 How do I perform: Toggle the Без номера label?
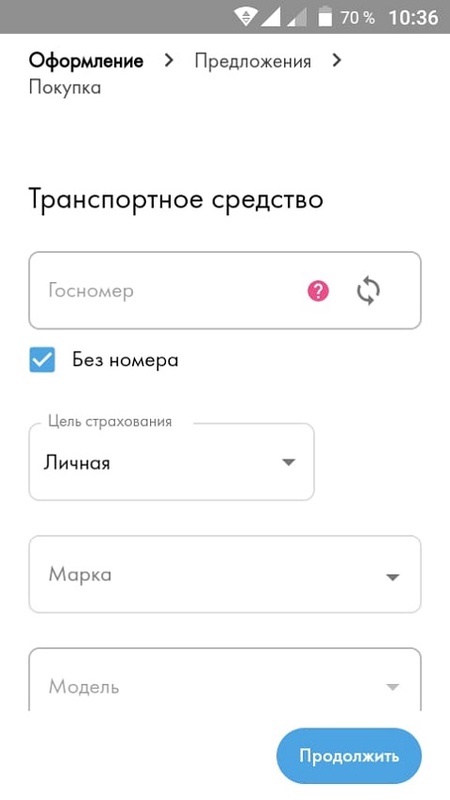pos(126,360)
